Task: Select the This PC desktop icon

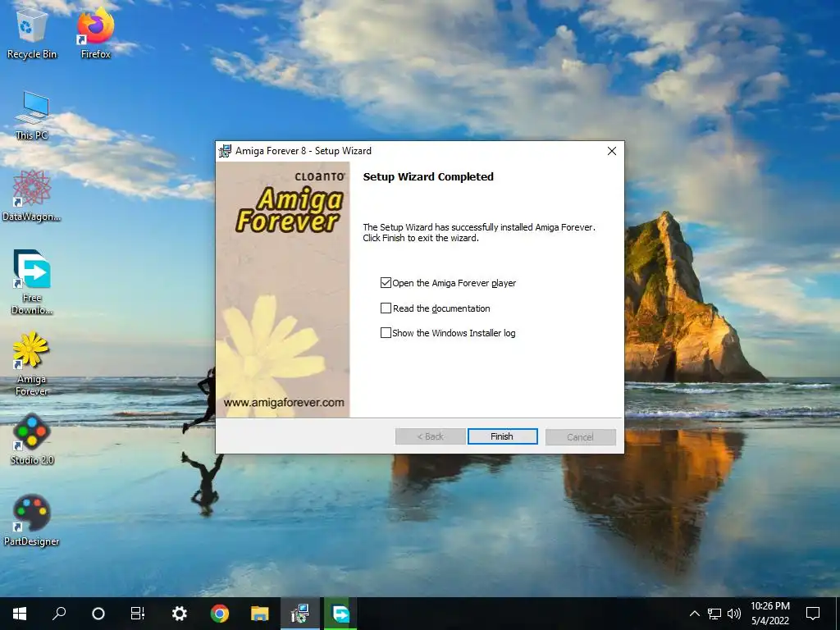Action: click(32, 116)
